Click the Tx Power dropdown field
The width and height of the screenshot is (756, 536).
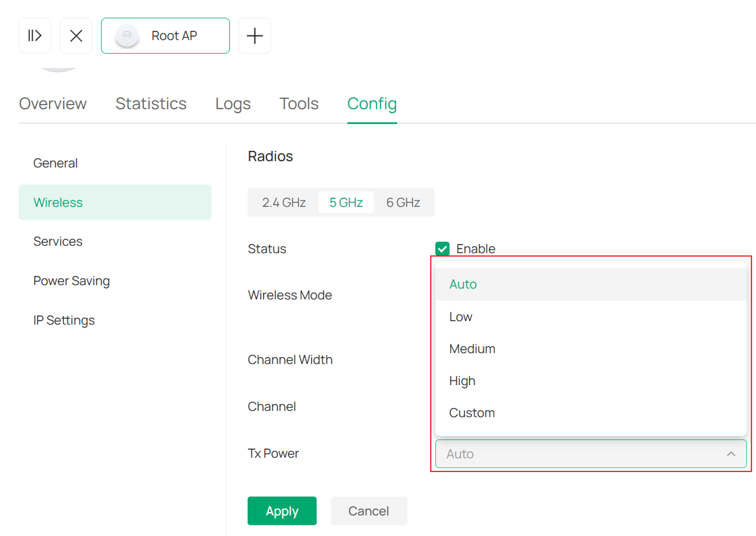[x=591, y=454]
